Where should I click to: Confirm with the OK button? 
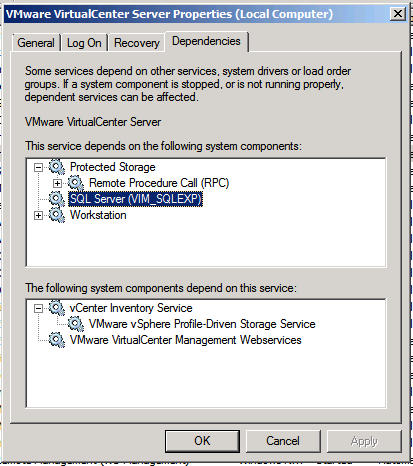[x=202, y=441]
